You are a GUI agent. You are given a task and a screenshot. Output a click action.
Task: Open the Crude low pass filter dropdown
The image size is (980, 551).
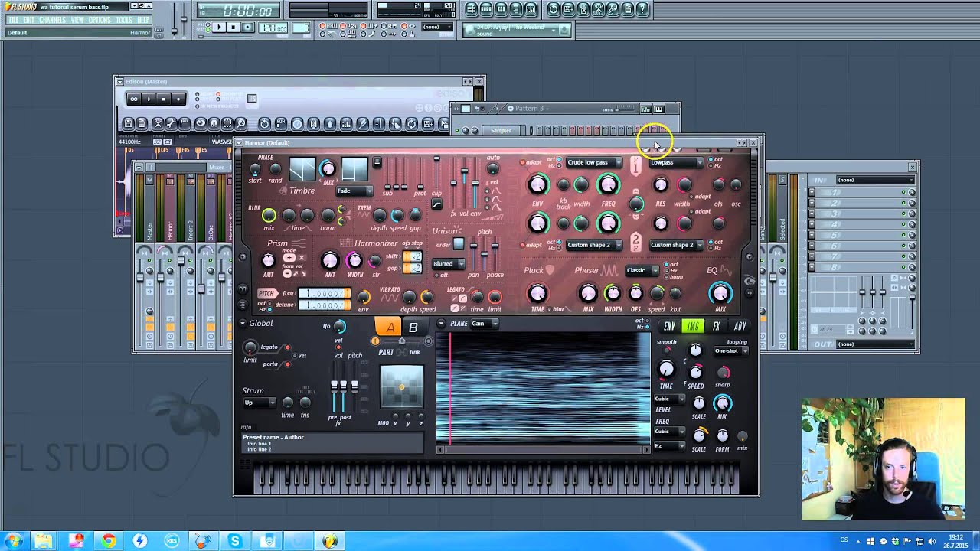pos(594,162)
